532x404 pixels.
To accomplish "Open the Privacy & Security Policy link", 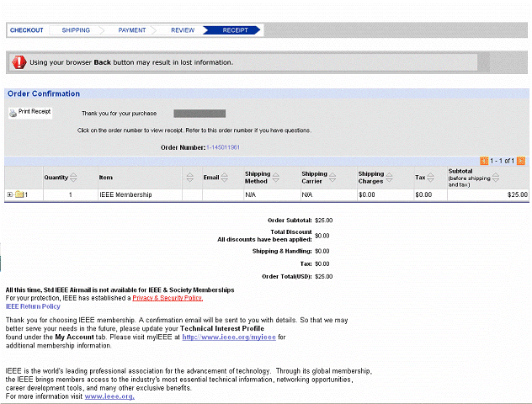I will coord(168,298).
